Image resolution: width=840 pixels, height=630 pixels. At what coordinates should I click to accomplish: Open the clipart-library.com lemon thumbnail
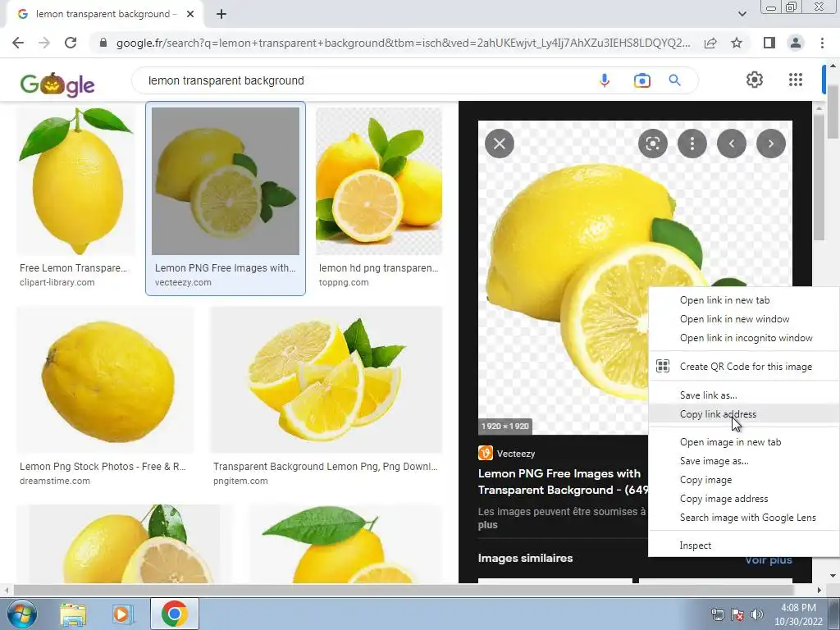(x=76, y=181)
